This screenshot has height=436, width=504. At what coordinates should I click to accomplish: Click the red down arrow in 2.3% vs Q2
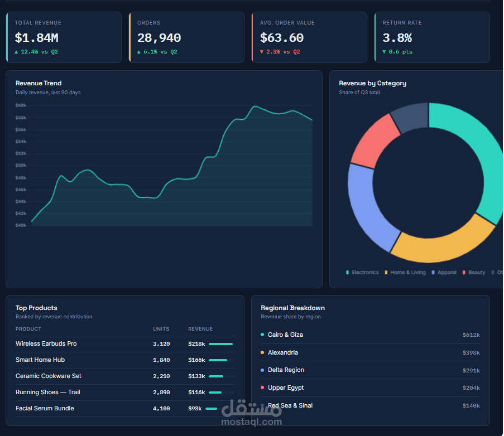262,52
